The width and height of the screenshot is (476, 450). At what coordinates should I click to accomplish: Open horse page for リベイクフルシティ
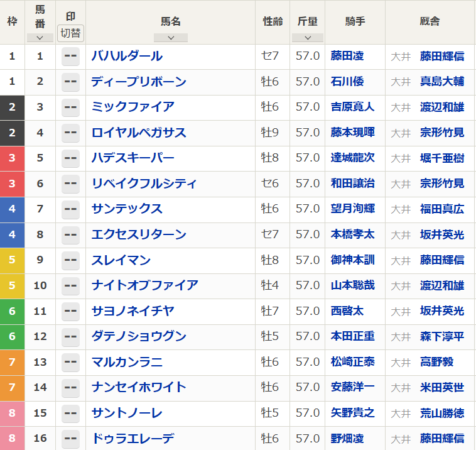(144, 184)
